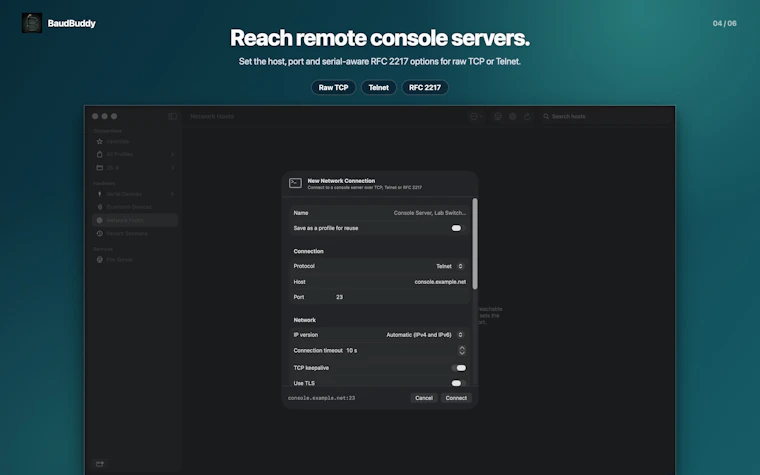Open File Server under Services

click(135, 260)
